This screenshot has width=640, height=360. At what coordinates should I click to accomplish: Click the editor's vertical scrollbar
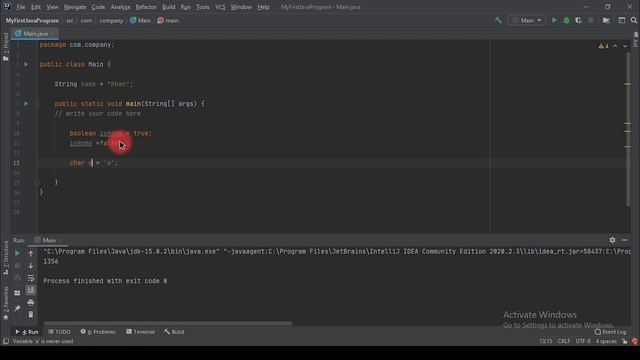[628, 129]
